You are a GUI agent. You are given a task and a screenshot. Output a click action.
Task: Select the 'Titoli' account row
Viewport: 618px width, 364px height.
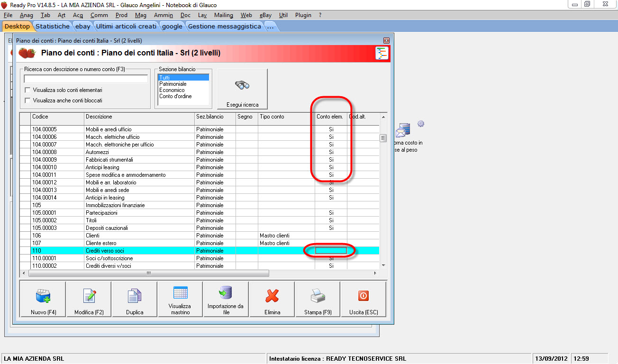pyautogui.click(x=199, y=220)
